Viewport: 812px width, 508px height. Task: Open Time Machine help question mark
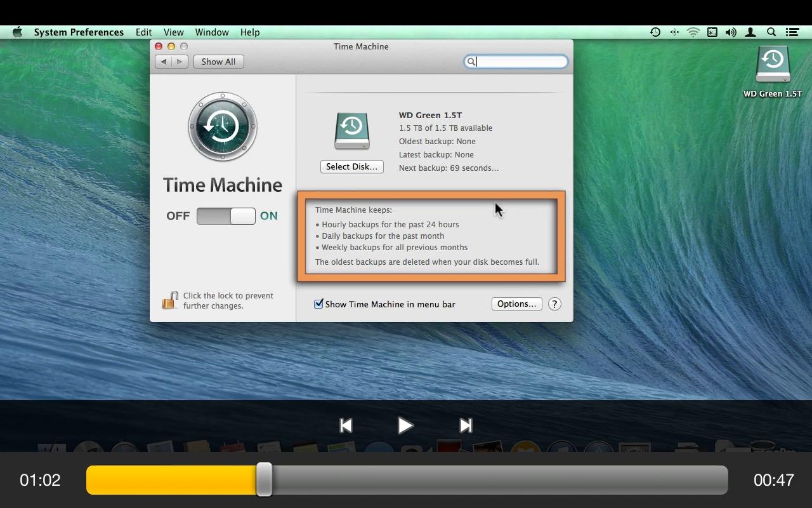point(554,304)
